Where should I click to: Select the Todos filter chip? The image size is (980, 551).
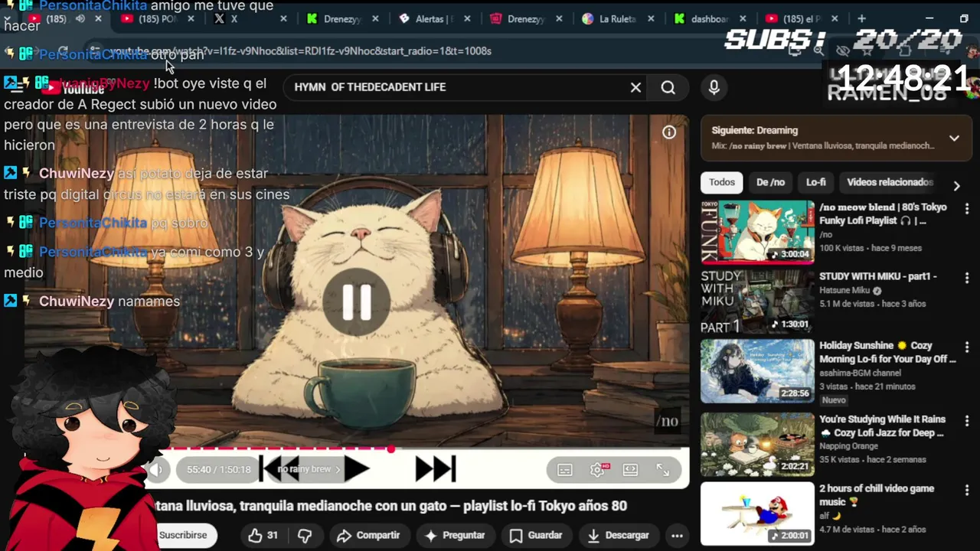pos(721,182)
